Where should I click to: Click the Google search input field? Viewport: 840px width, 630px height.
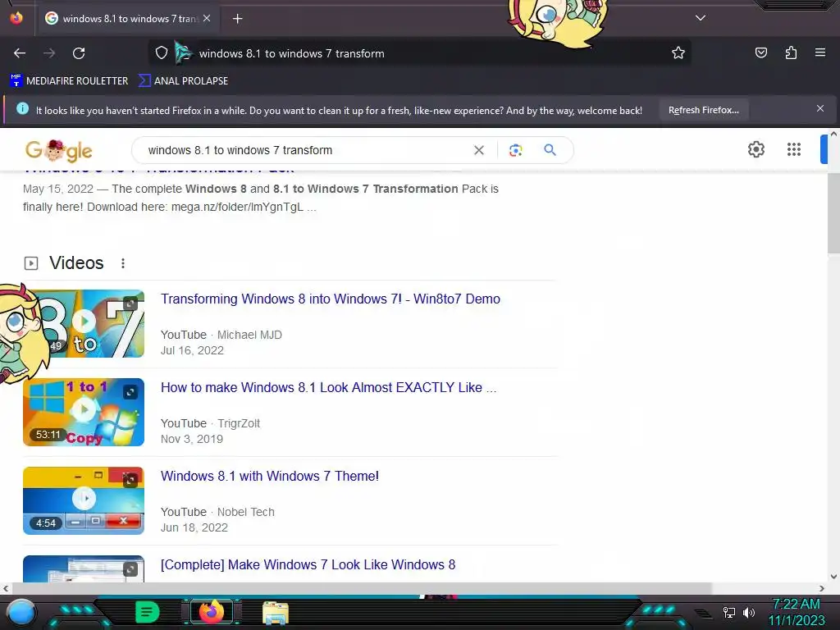click(305, 151)
